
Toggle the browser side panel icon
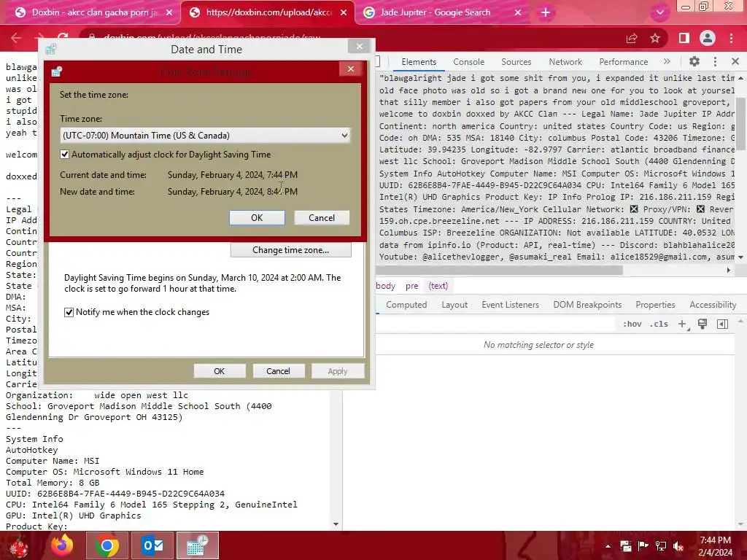click(x=684, y=38)
